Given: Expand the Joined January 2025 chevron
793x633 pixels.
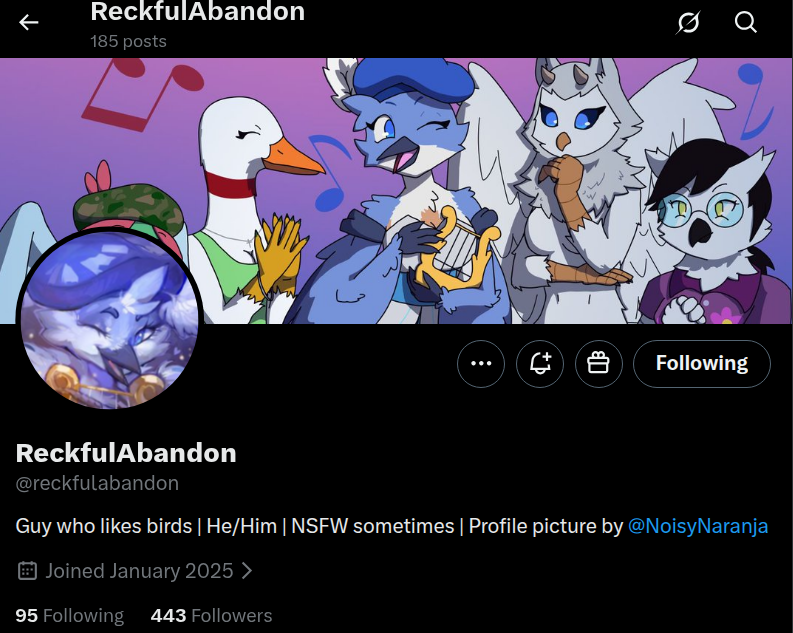Looking at the screenshot, I should (x=247, y=571).
